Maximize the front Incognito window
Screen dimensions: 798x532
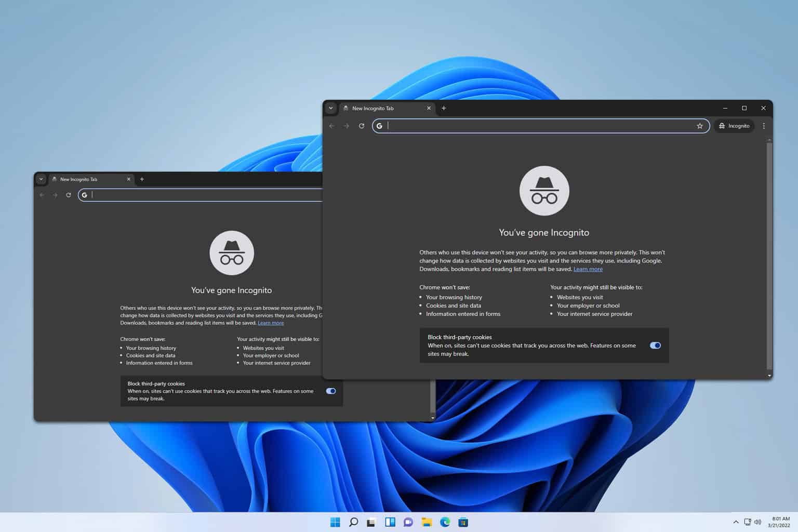744,108
